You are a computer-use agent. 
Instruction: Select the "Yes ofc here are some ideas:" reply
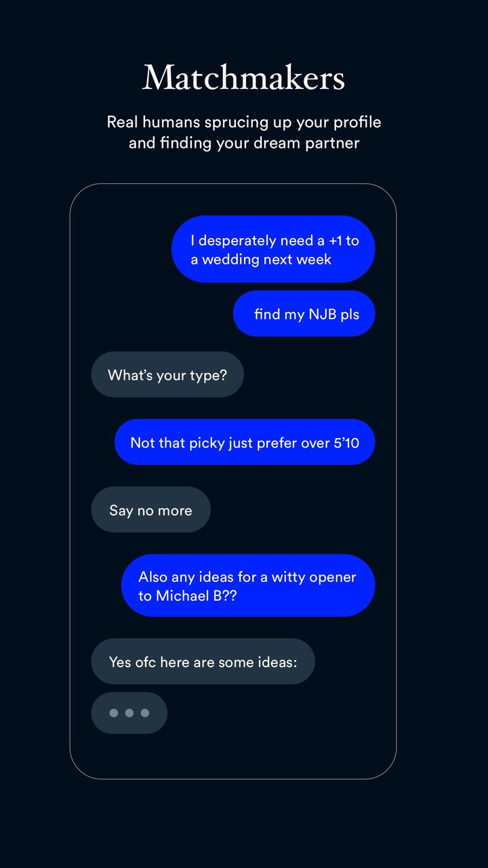pyautogui.click(x=203, y=662)
